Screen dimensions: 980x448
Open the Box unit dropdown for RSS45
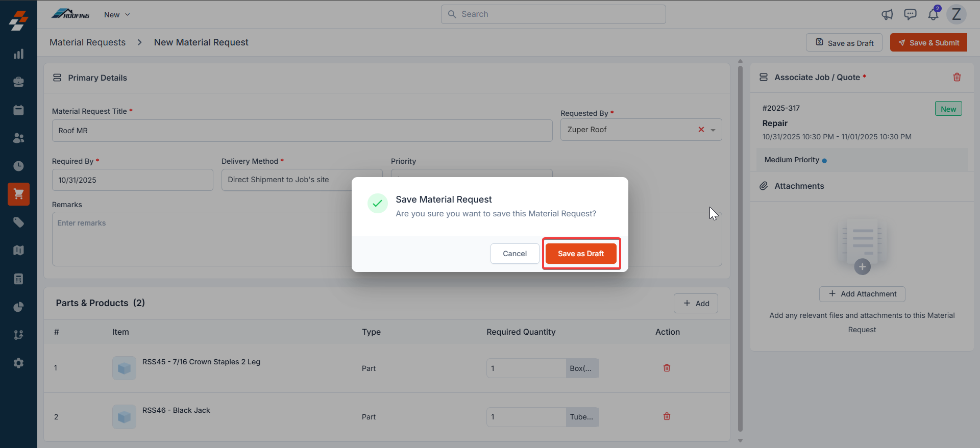pyautogui.click(x=582, y=368)
